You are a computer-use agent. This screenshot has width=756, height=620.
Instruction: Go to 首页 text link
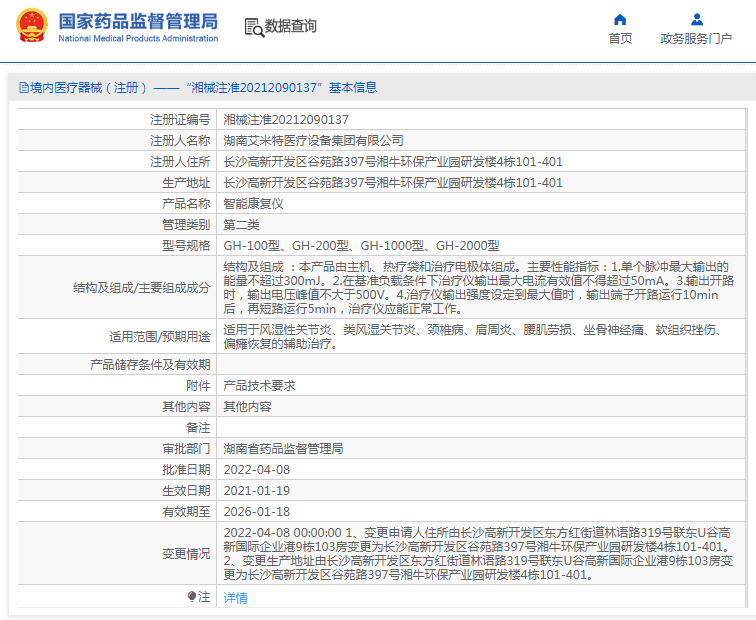click(x=620, y=39)
